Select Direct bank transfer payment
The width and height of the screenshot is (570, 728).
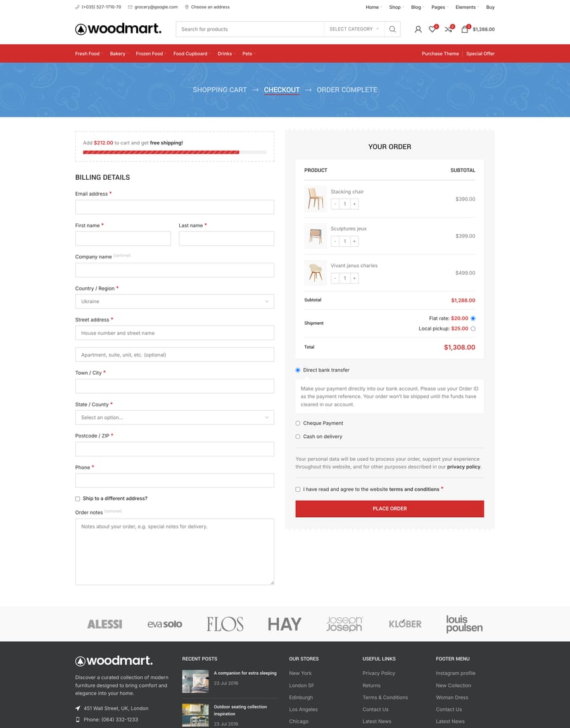[x=298, y=370]
